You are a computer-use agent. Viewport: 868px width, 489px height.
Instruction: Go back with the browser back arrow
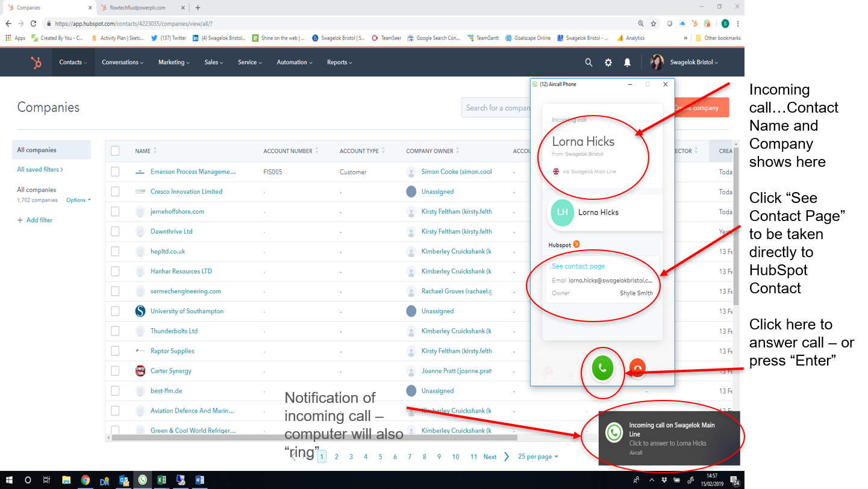pos(8,23)
